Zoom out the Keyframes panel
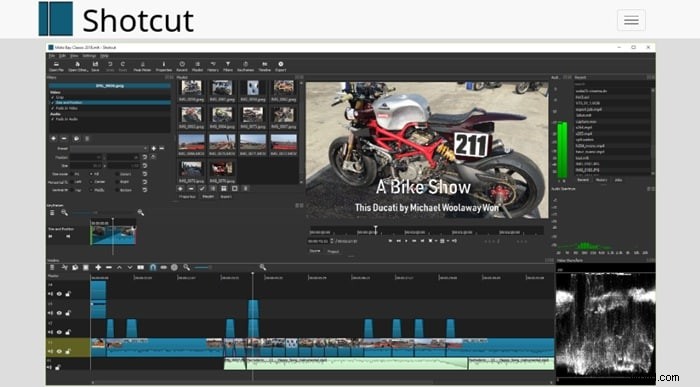Viewport: 700px width, 387px height. 64,213
